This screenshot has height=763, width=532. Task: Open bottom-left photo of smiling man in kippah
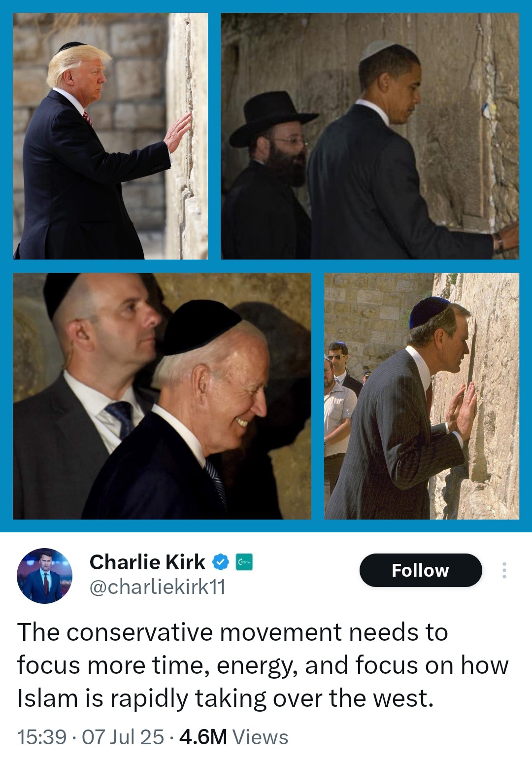click(x=162, y=396)
